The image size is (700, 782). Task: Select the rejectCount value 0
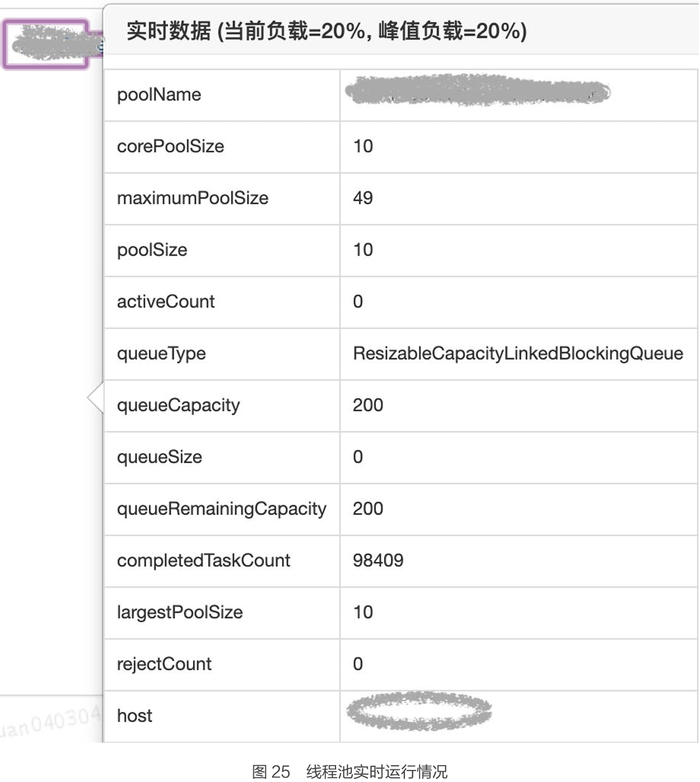[358, 664]
